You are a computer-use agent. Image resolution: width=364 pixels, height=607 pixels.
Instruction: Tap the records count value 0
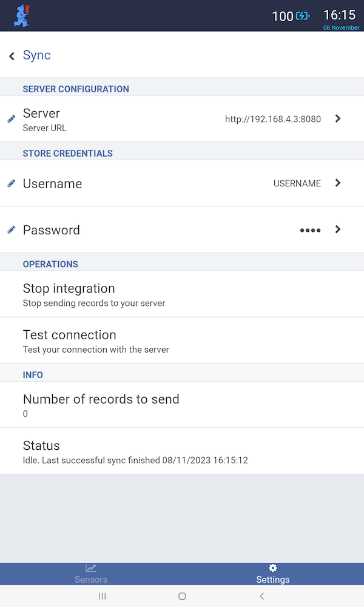(25, 414)
